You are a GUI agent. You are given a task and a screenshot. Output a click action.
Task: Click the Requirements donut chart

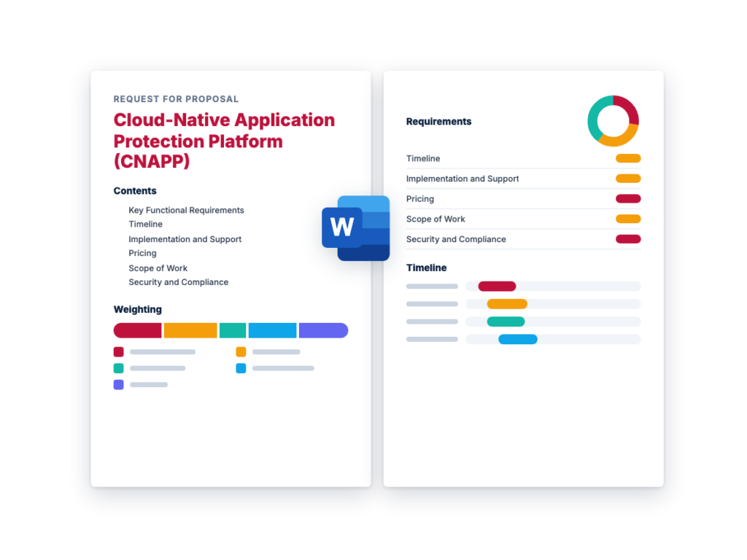tap(613, 121)
